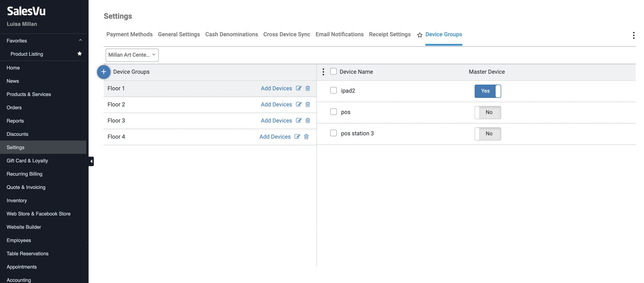Open the Cash Denominations tab

pyautogui.click(x=231, y=34)
